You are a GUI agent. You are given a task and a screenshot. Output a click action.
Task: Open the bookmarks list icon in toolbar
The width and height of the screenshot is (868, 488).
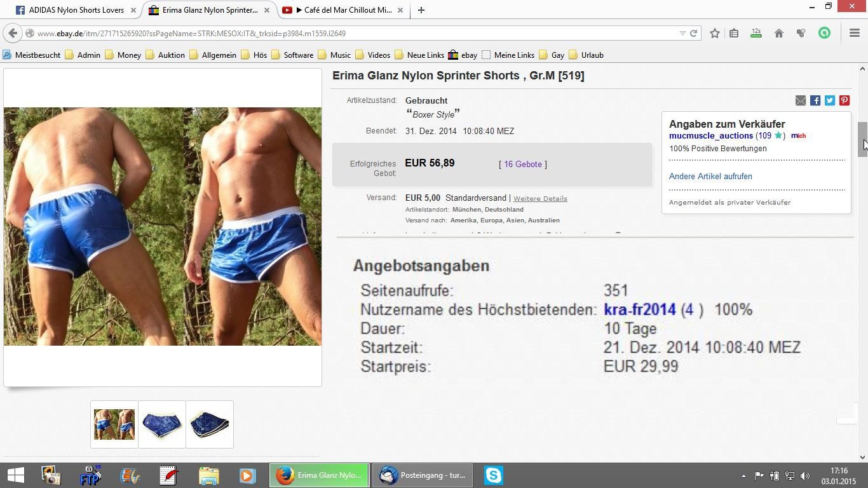pos(734,33)
